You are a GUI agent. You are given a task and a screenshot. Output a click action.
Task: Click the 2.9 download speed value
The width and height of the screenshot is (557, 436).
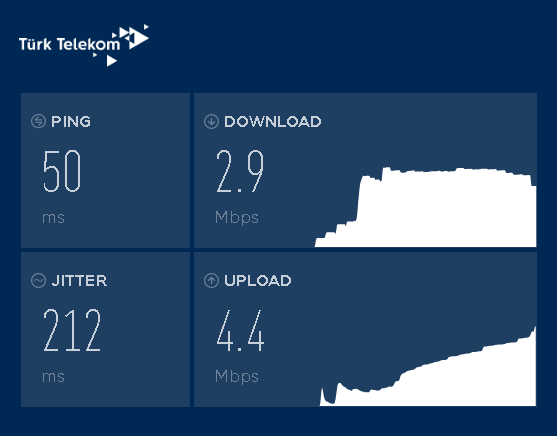(240, 171)
